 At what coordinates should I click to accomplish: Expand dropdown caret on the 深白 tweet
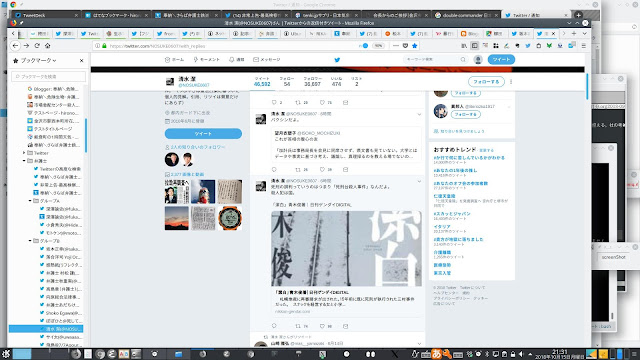click(x=419, y=181)
